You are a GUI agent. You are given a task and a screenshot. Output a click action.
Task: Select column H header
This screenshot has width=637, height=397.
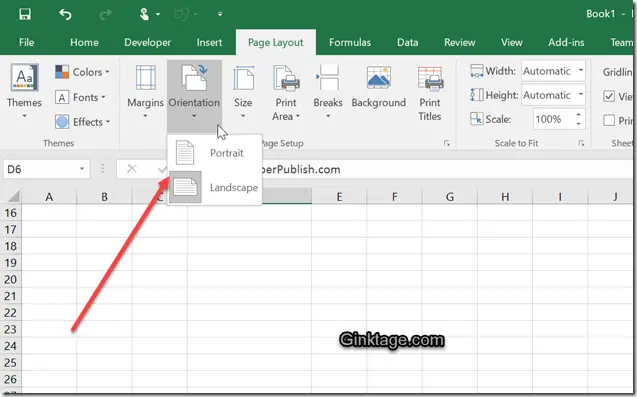point(505,197)
